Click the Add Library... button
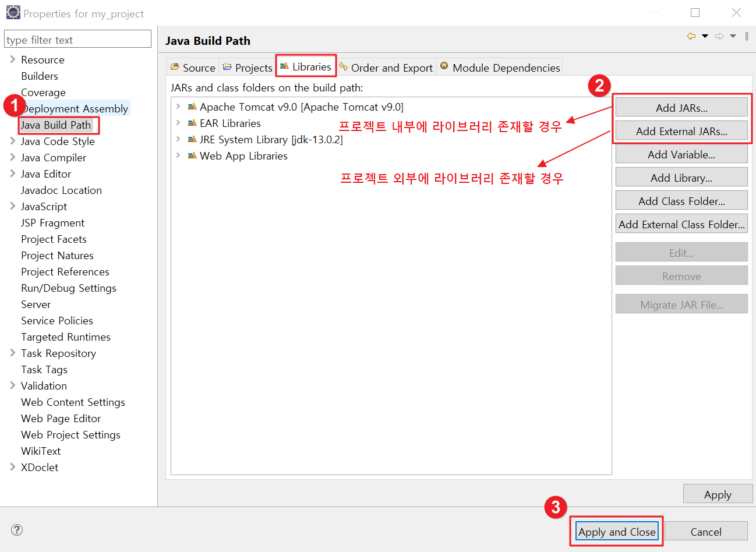 coord(681,178)
